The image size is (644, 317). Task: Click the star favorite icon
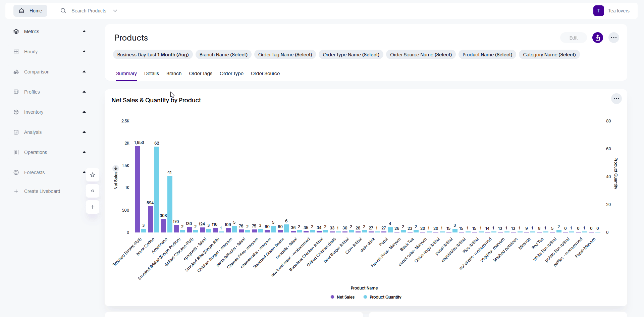click(93, 175)
